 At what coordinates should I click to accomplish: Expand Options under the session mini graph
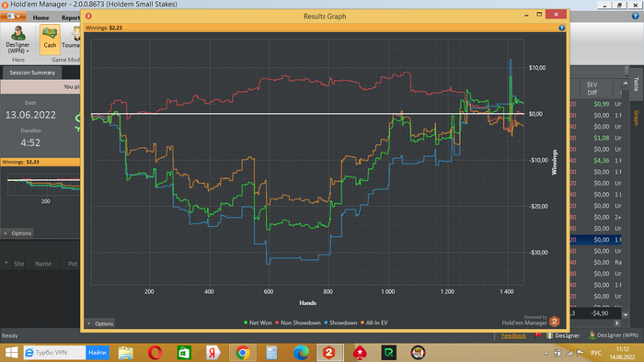click(x=17, y=233)
